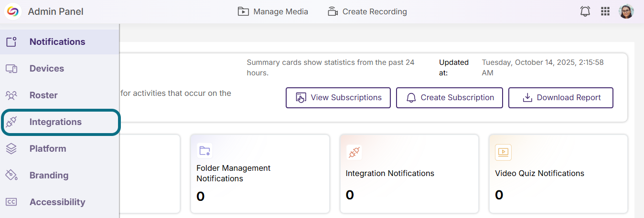Click the Admin Panel title text
The width and height of the screenshot is (644, 218).
click(56, 11)
